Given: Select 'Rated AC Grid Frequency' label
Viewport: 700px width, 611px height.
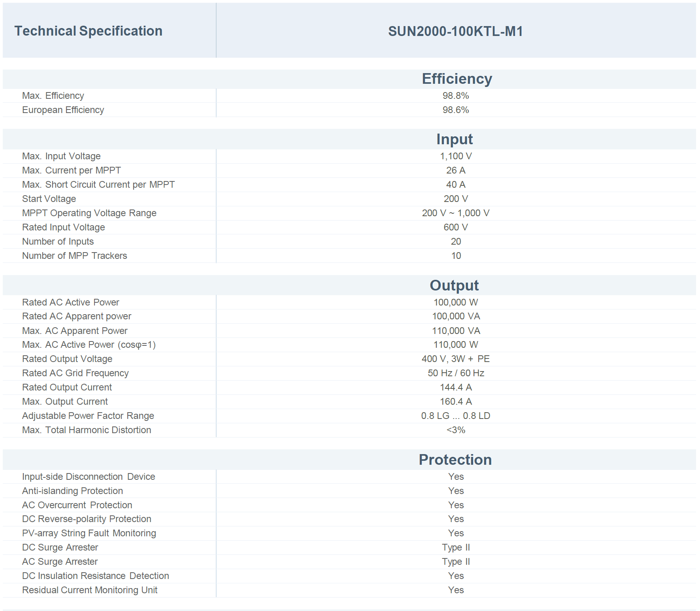Looking at the screenshot, I should point(75,373).
